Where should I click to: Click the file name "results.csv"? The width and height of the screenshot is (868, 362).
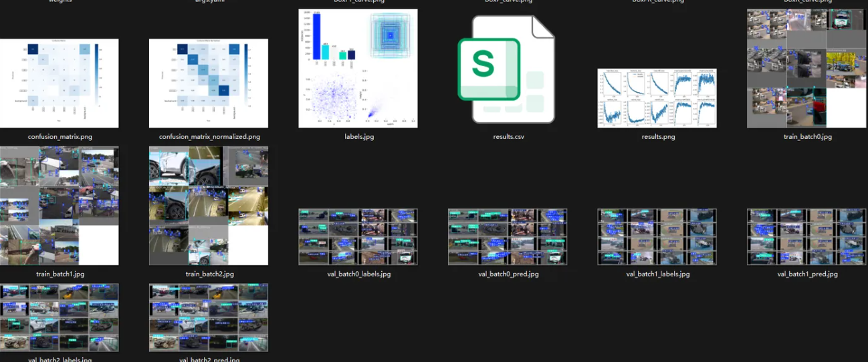tap(508, 137)
